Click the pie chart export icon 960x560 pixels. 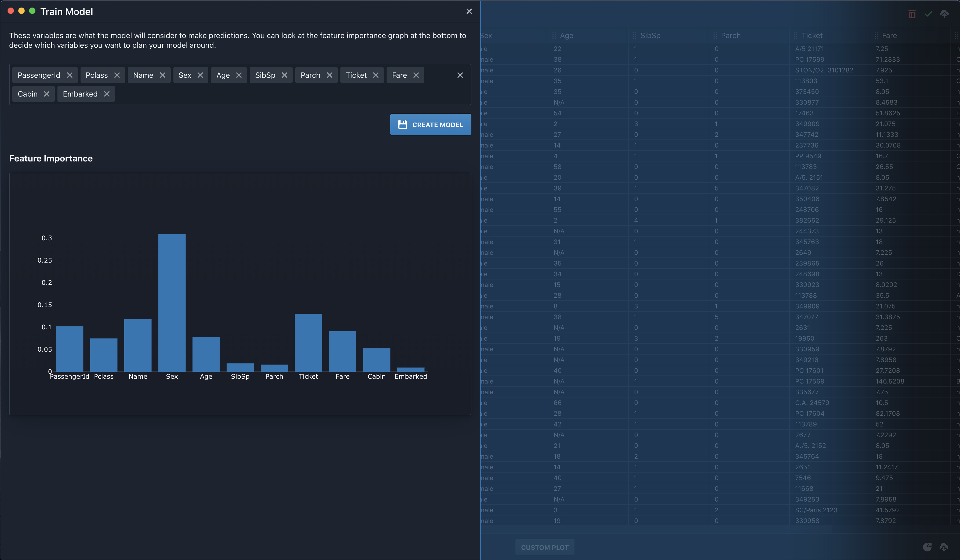click(927, 547)
